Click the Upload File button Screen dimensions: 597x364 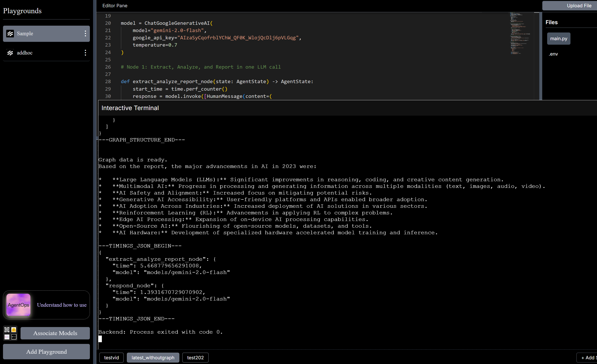tap(579, 6)
